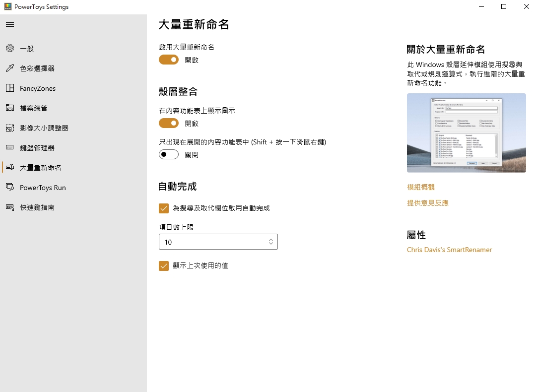The image size is (537, 392).
Task: Click the File Explorer (檔案總管) icon
Action: (x=10, y=108)
